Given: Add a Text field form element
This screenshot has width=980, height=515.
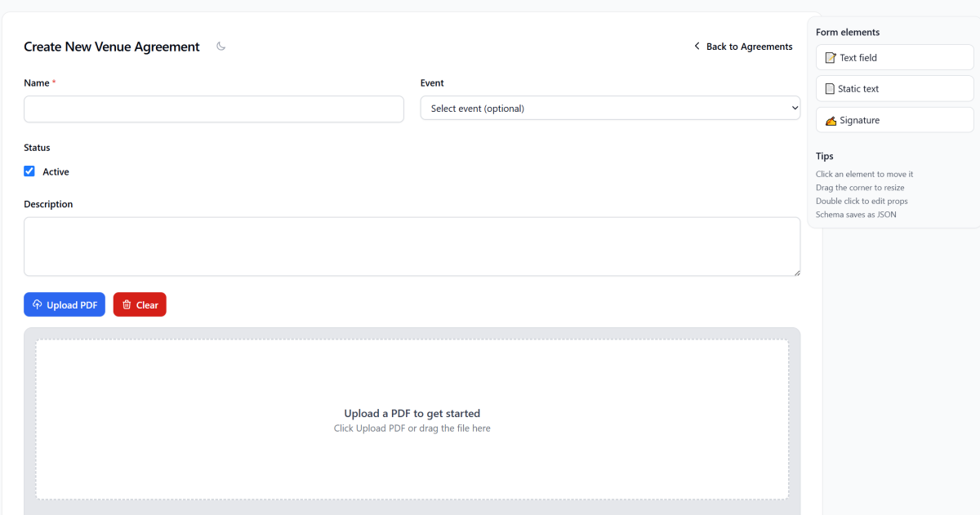Looking at the screenshot, I should [894, 58].
